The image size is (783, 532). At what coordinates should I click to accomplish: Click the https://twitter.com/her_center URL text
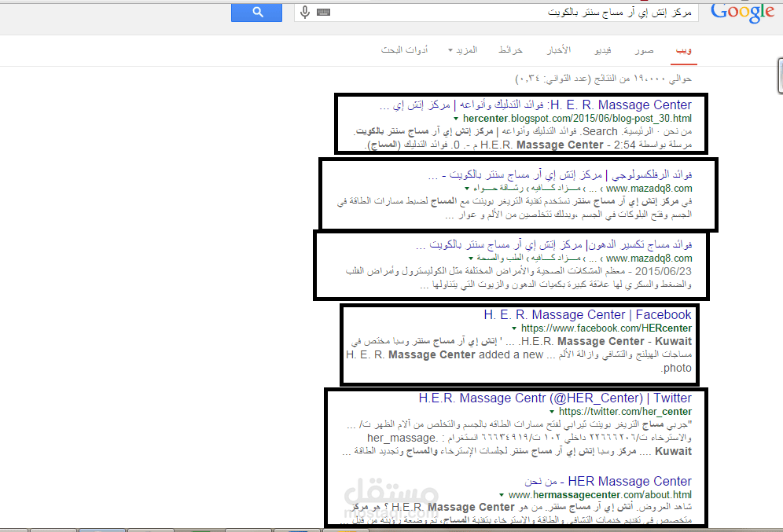625,412
